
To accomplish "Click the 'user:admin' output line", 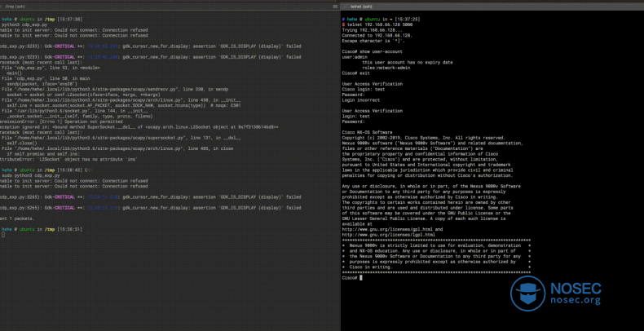I will [x=354, y=57].
